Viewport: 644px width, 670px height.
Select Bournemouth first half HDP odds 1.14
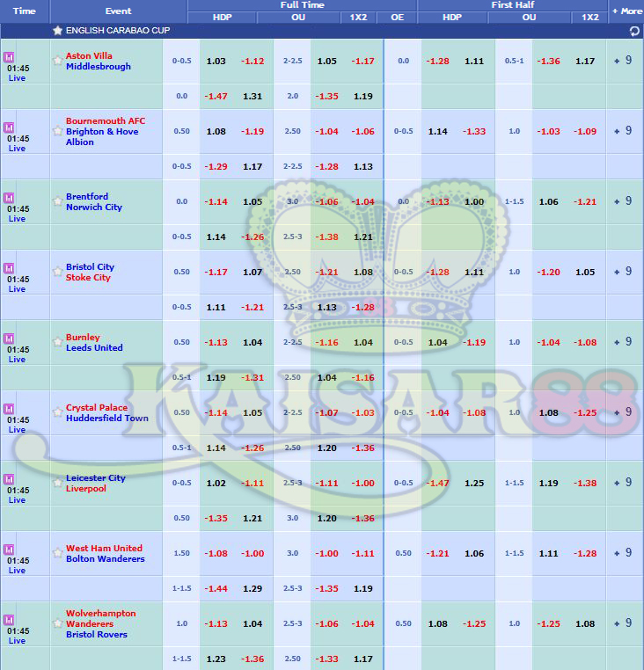click(438, 132)
